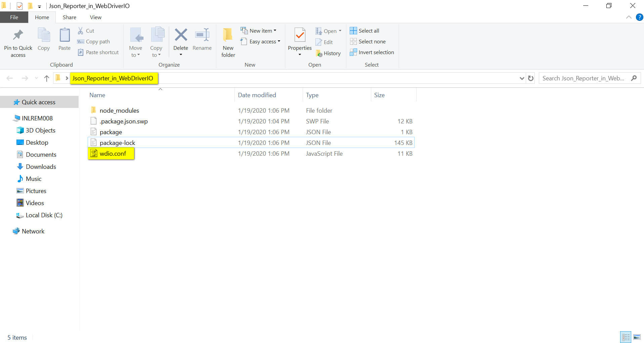Click the History command
644x343 pixels.
[x=328, y=53]
